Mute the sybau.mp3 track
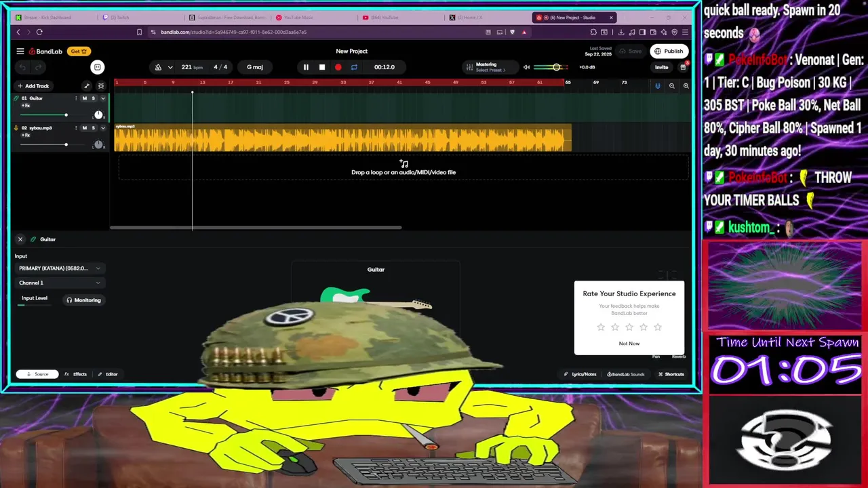 tap(85, 127)
